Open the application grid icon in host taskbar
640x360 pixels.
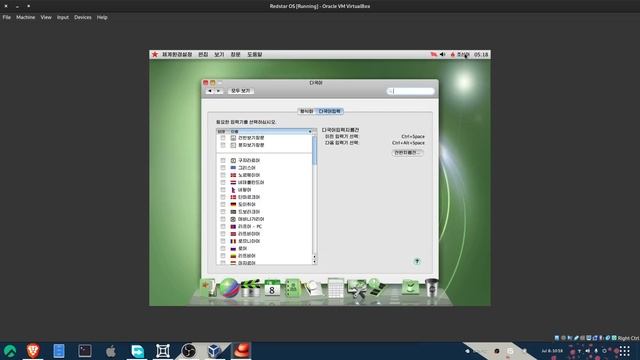pos(625,351)
